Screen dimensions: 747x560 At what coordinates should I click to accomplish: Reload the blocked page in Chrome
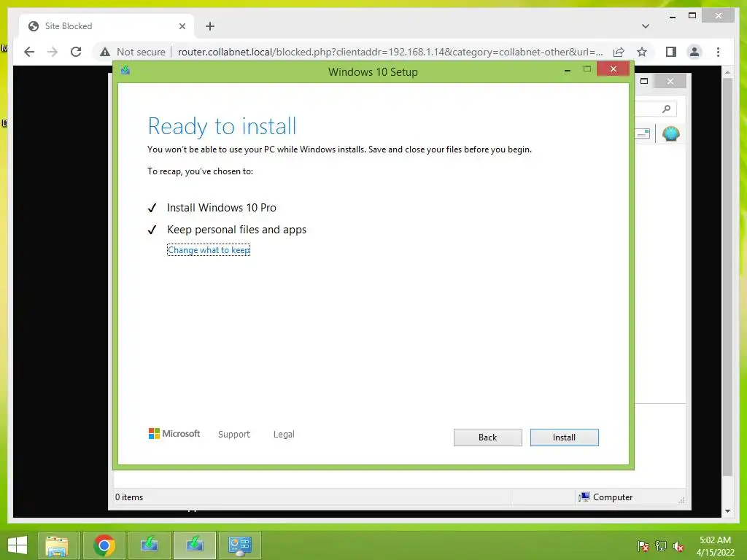[x=76, y=52]
